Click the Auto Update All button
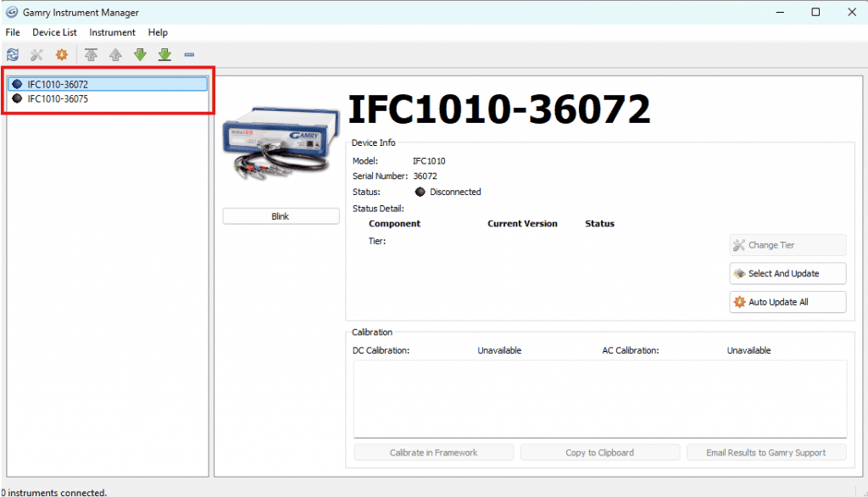Image resolution: width=868 pixels, height=497 pixels. [x=787, y=302]
